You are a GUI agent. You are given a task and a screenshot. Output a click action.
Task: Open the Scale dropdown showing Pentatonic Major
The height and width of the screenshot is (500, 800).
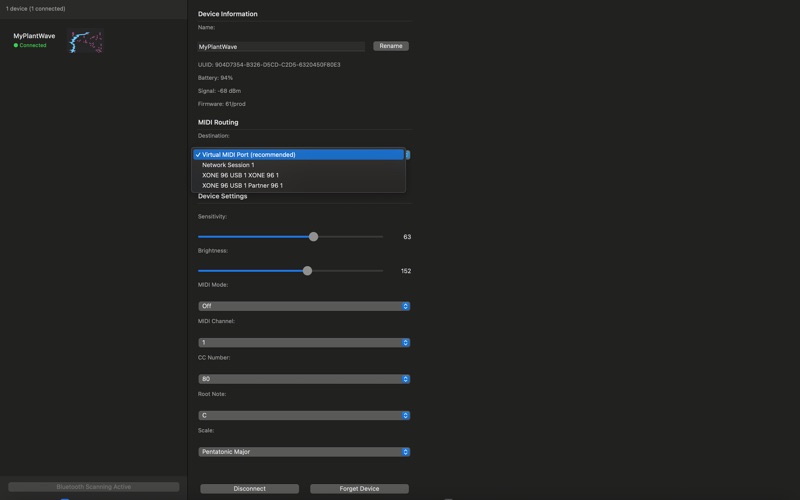pos(304,452)
